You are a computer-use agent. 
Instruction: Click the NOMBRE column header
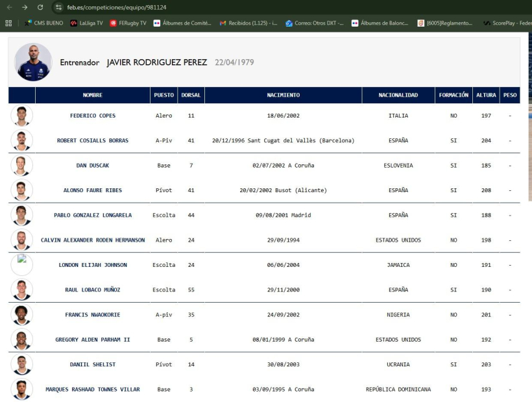93,95
